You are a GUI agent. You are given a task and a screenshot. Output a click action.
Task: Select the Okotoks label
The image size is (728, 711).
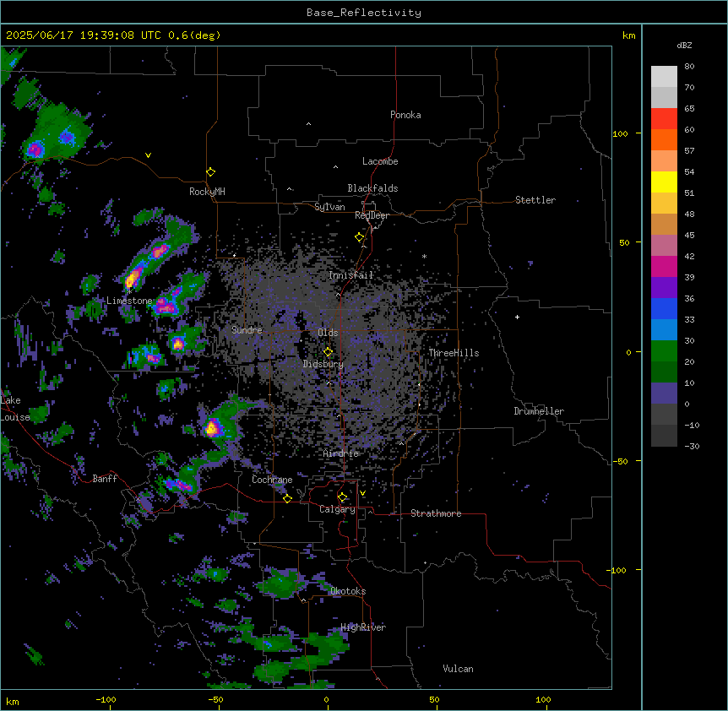348,591
